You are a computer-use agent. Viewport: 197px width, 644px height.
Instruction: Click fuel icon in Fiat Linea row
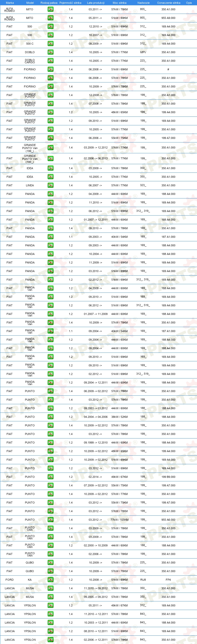point(50,185)
